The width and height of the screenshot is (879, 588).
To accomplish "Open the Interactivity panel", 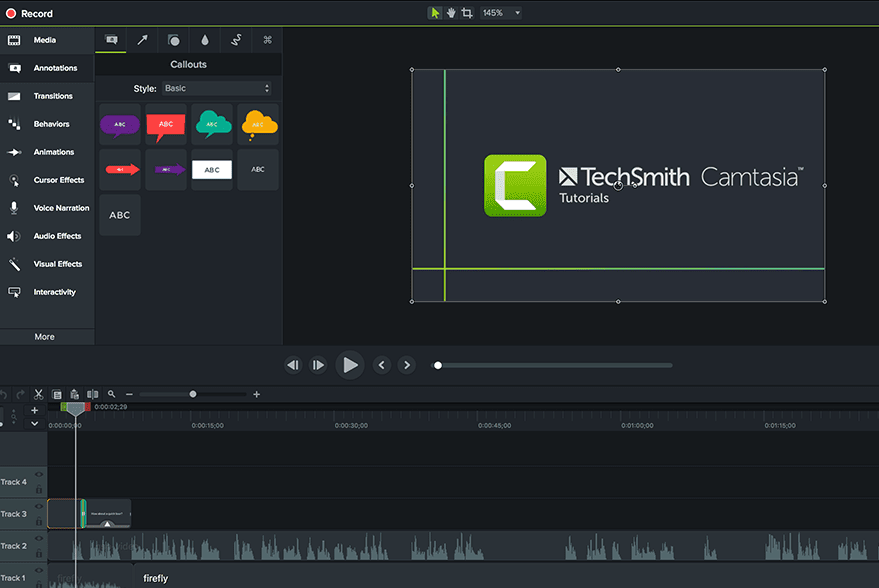I will point(47,292).
